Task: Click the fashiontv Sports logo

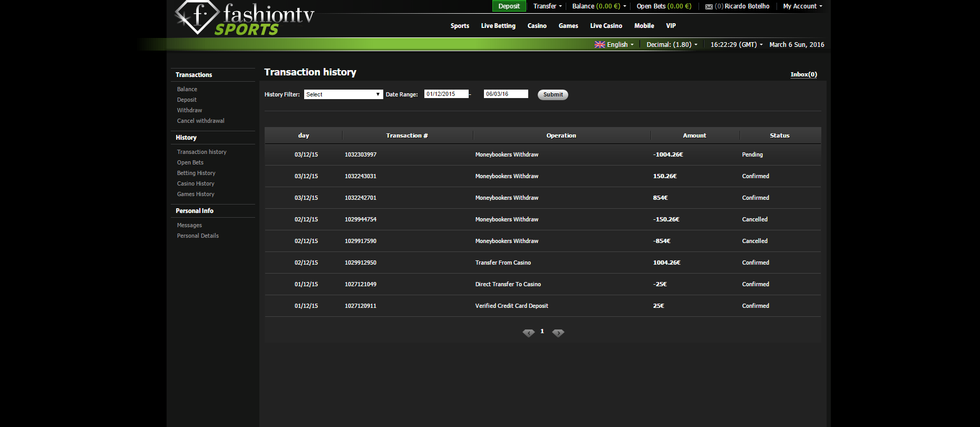Action: 245,18
